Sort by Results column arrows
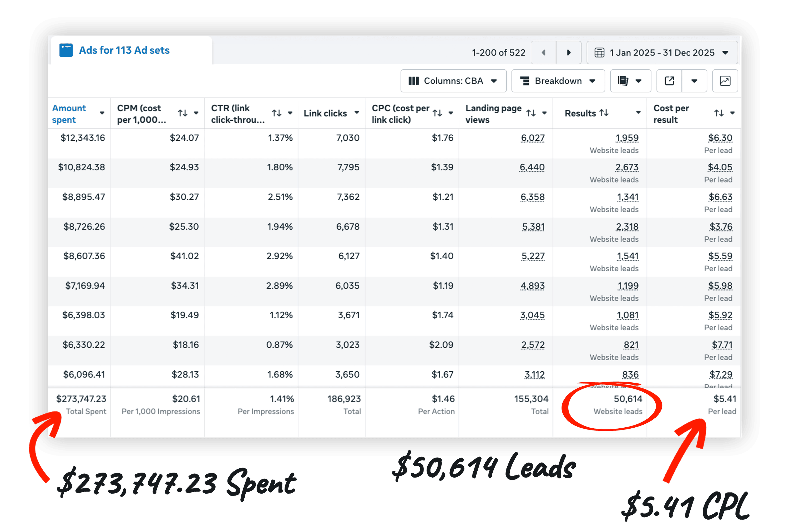The image size is (789, 532). tap(604, 113)
